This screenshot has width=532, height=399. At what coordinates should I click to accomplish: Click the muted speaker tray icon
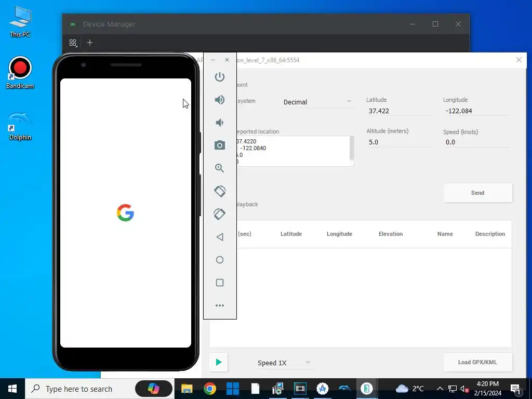465,389
